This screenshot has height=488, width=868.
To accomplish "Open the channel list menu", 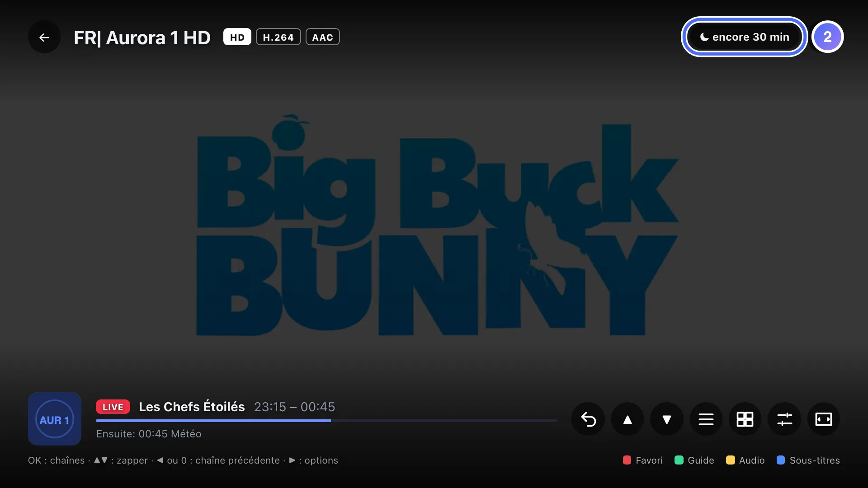I will tap(706, 419).
